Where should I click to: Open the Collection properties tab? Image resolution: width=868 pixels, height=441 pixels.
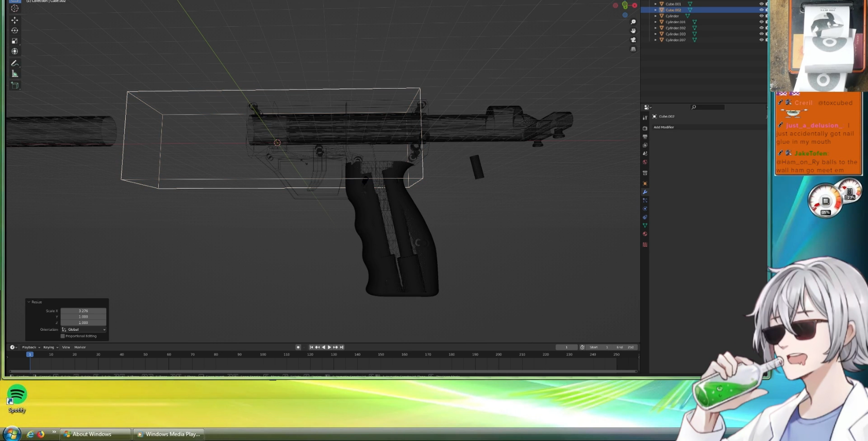point(645,173)
